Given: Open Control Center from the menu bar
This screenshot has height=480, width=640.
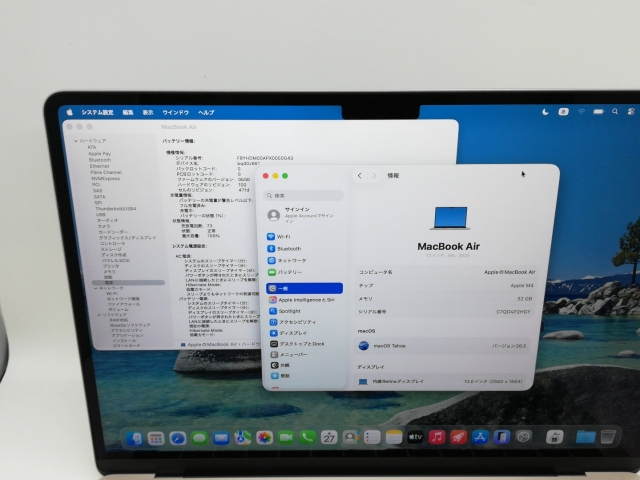Looking at the screenshot, I should 631,111.
